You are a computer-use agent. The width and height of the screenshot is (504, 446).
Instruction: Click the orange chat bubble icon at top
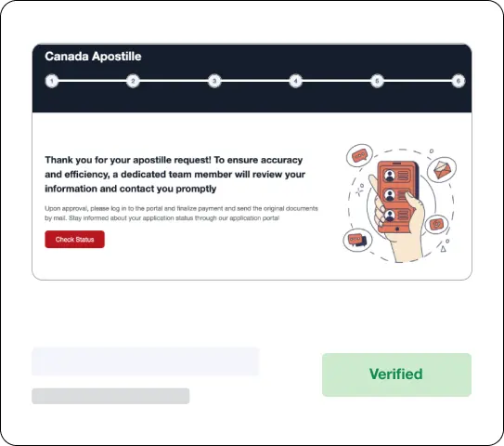(359, 155)
